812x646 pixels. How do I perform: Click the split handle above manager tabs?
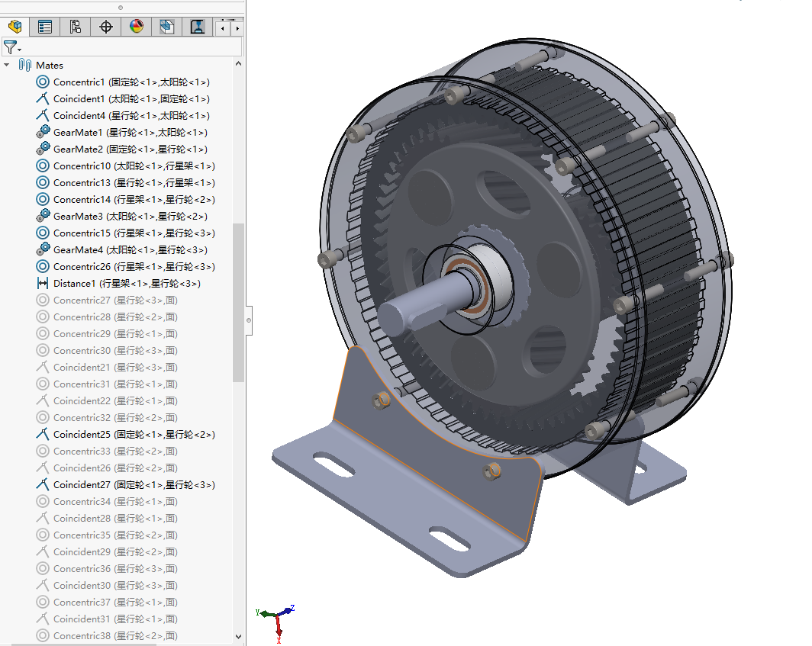pos(120,8)
